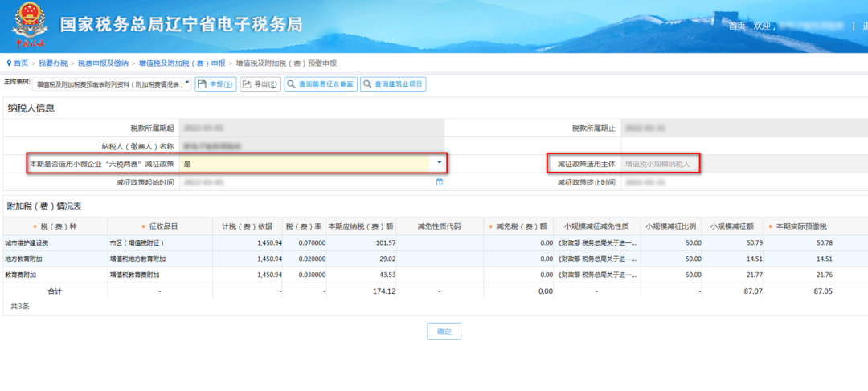Open 我要办税 breadcrumb link
This screenshot has height=391, width=868.
pos(53,63)
